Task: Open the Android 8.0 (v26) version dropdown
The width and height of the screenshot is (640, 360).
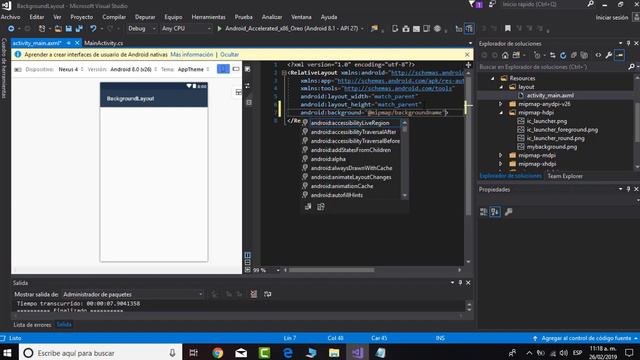Action: (x=133, y=69)
